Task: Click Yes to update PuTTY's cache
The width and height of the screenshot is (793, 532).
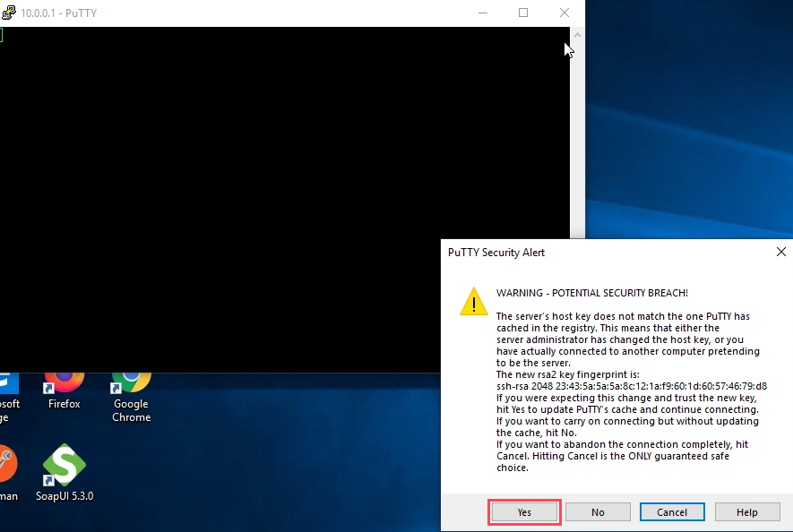Action: pyautogui.click(x=524, y=512)
